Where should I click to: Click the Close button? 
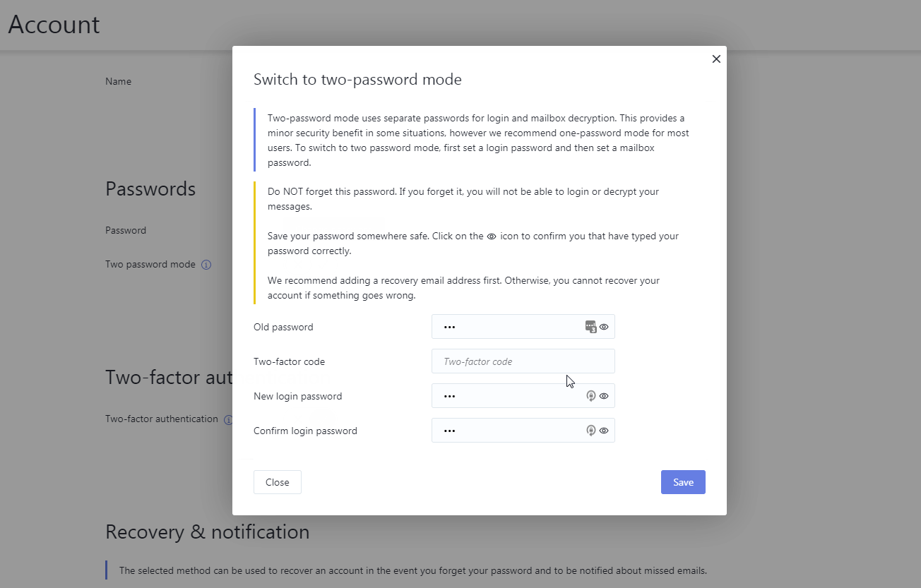(x=278, y=482)
